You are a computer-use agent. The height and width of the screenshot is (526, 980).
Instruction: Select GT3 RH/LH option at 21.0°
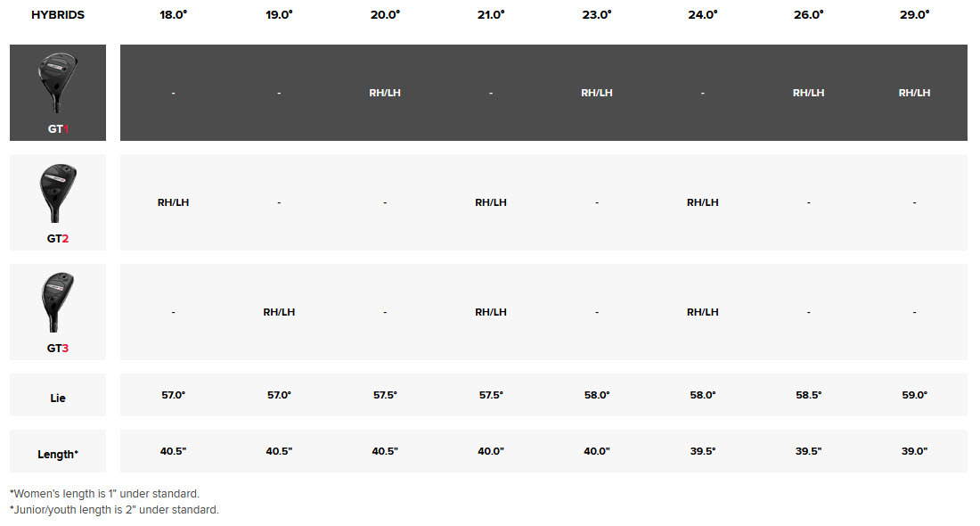click(491, 312)
